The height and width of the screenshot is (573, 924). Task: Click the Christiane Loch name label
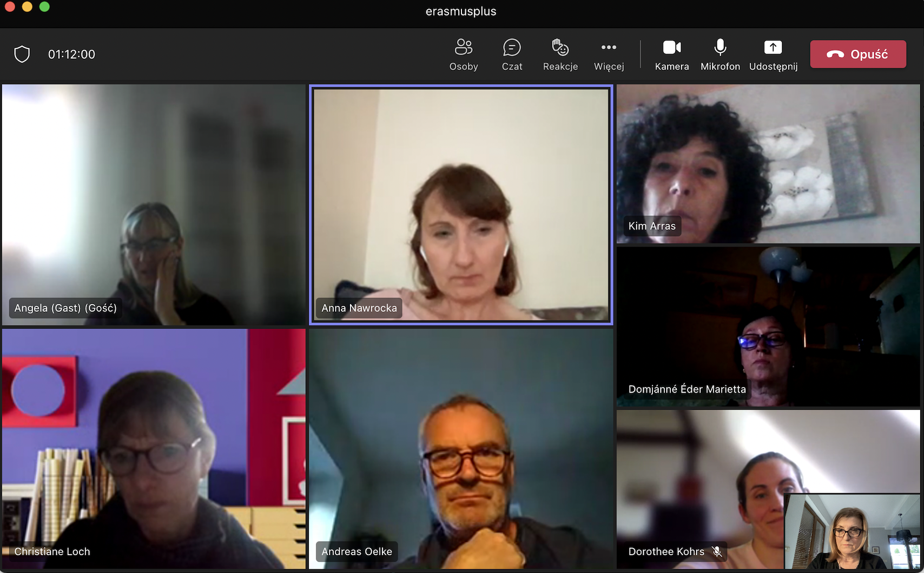click(52, 551)
